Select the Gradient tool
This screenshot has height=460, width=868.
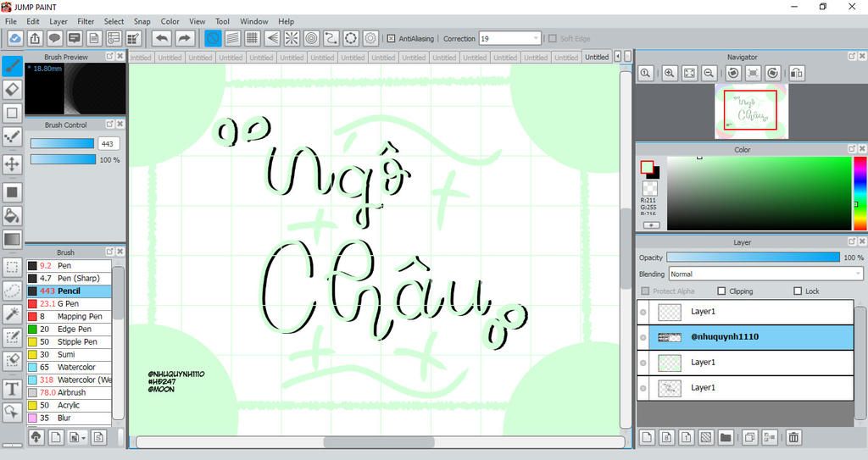pos(12,239)
